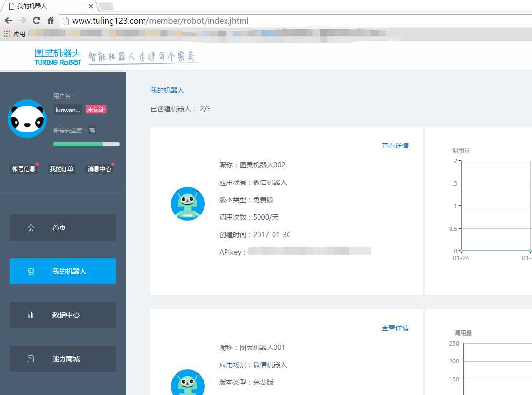Open 消息中心 message center
Viewport: 532px width, 395px height.
[99, 169]
